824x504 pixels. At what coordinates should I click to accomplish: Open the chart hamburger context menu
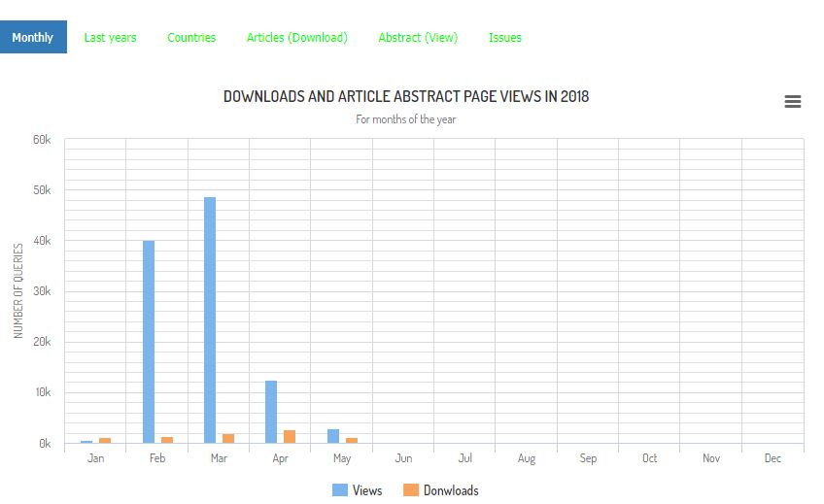792,102
